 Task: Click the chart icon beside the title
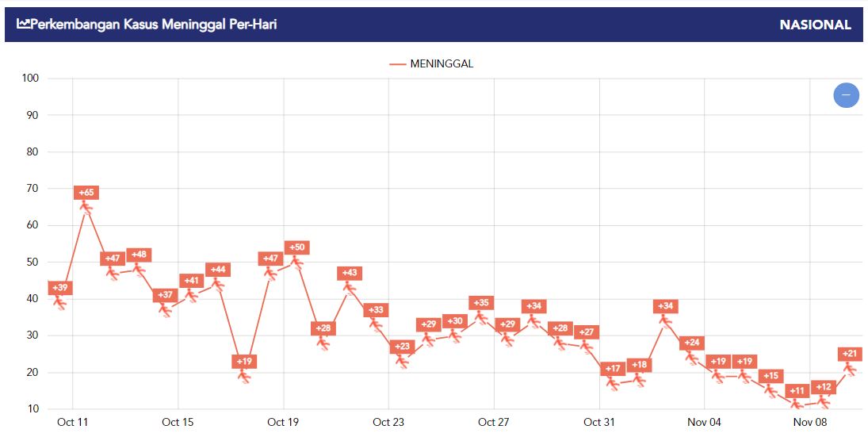(23, 24)
